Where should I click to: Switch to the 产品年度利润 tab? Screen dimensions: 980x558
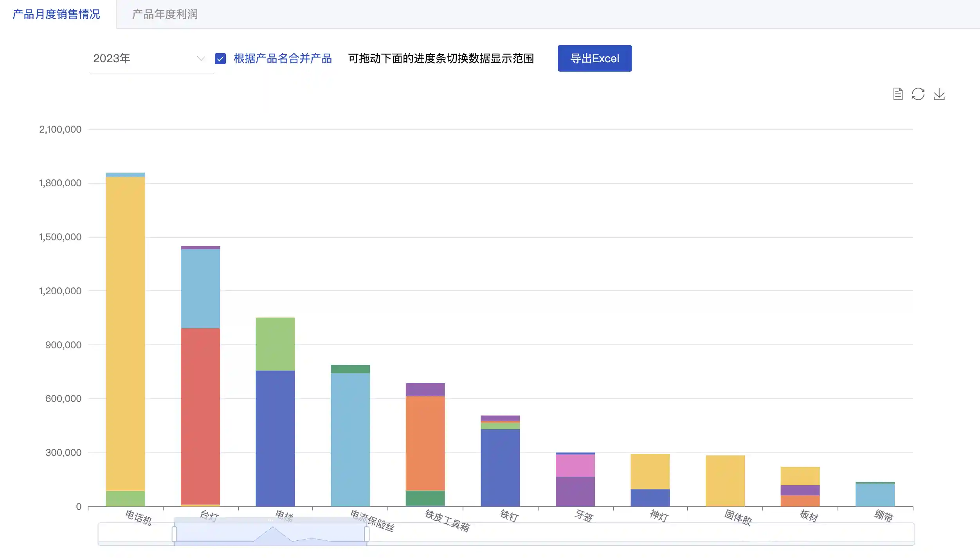pyautogui.click(x=165, y=14)
